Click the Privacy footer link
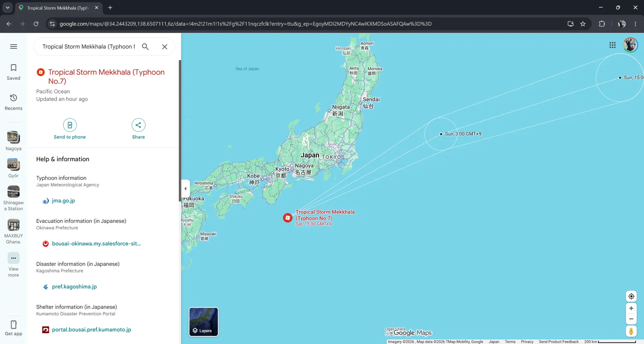The image size is (644, 344). click(527, 342)
